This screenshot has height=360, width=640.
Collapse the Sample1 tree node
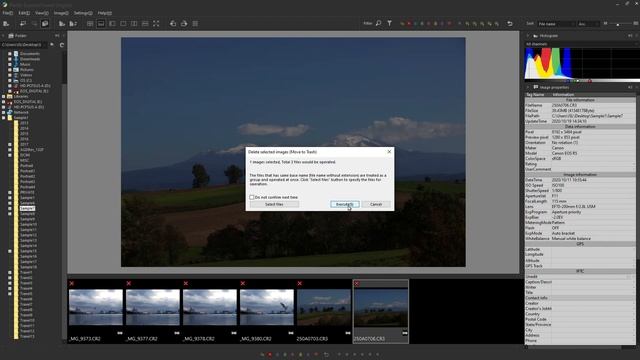[x=4, y=118]
